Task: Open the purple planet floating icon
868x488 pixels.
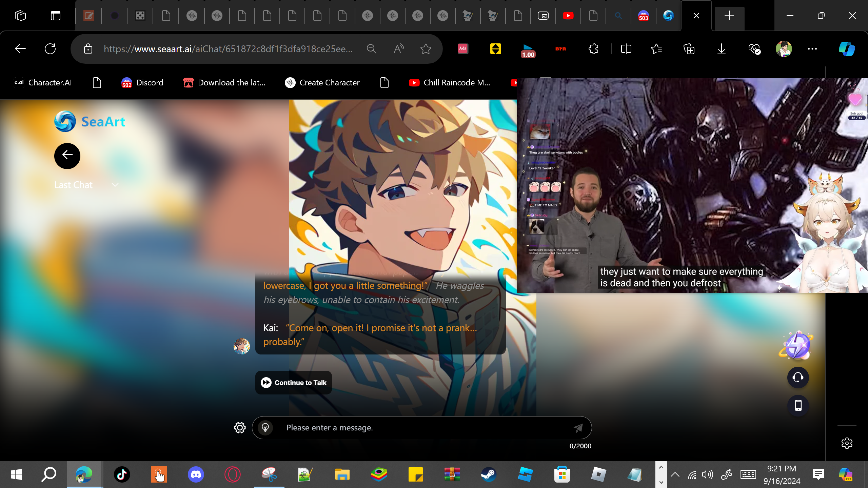Action: click(796, 345)
